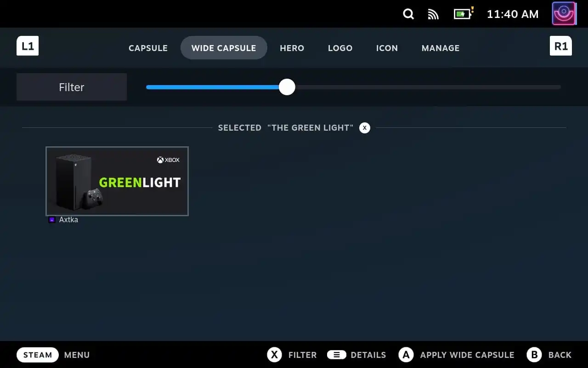Switch to the Manage tab
The height and width of the screenshot is (368, 588).
tap(440, 48)
